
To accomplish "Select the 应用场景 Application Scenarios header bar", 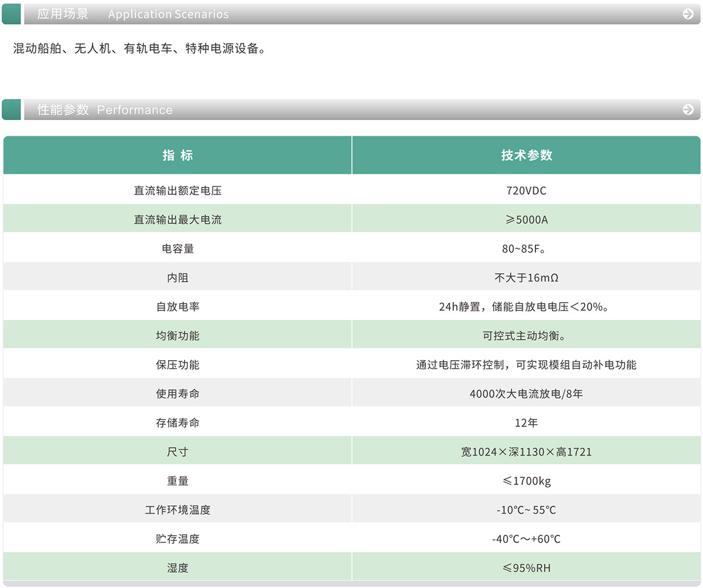I will point(351,14).
